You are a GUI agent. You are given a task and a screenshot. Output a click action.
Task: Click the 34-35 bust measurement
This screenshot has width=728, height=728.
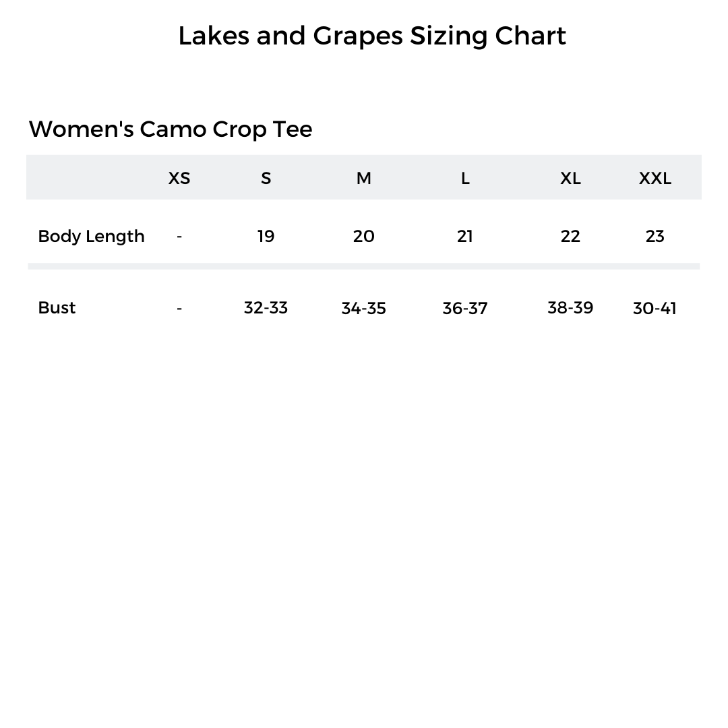click(363, 308)
